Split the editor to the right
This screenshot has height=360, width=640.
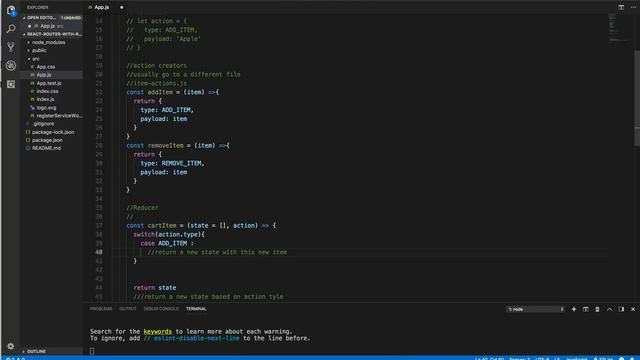621,7
